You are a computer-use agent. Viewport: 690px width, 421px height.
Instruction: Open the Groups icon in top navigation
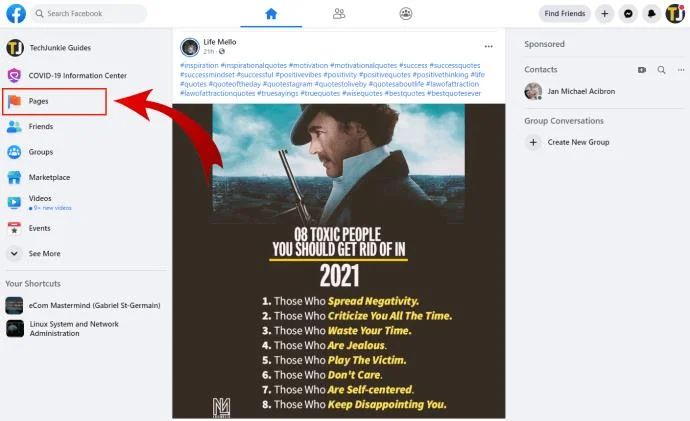click(x=406, y=14)
